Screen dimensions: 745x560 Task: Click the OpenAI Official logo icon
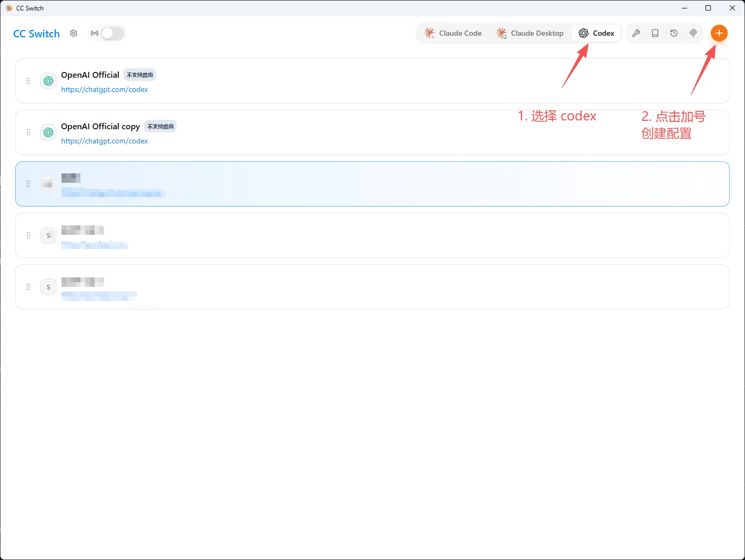48,81
